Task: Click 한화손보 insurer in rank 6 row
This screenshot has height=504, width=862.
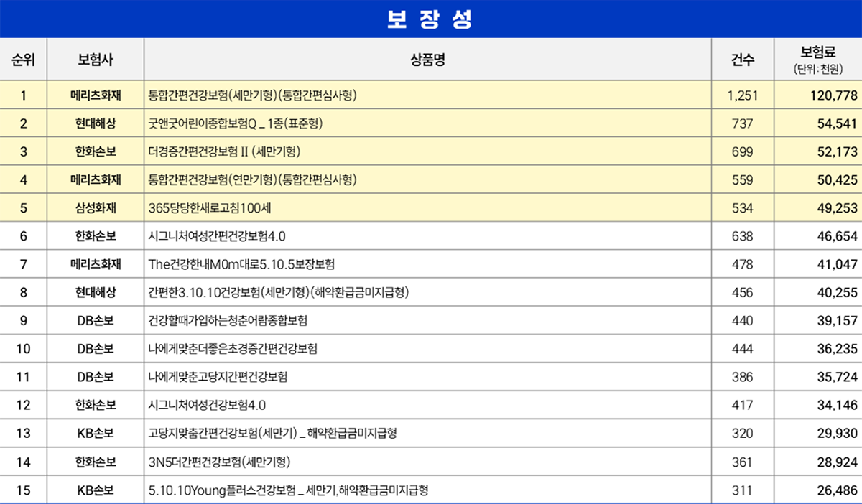Action: point(96,236)
